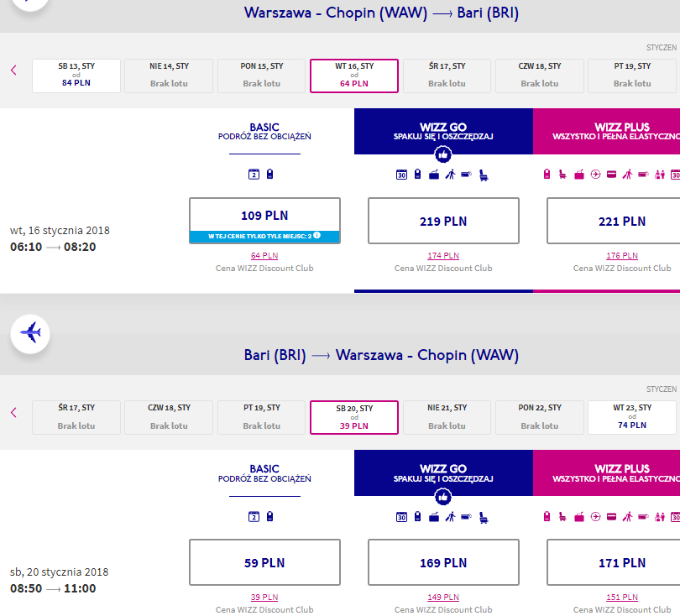Click the info icon on seats-left banner
680x616 pixels.
tap(317, 235)
